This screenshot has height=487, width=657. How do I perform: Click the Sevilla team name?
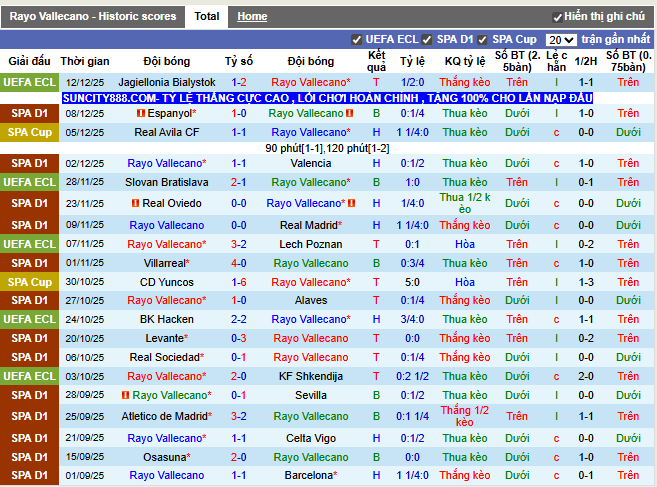[x=311, y=395]
